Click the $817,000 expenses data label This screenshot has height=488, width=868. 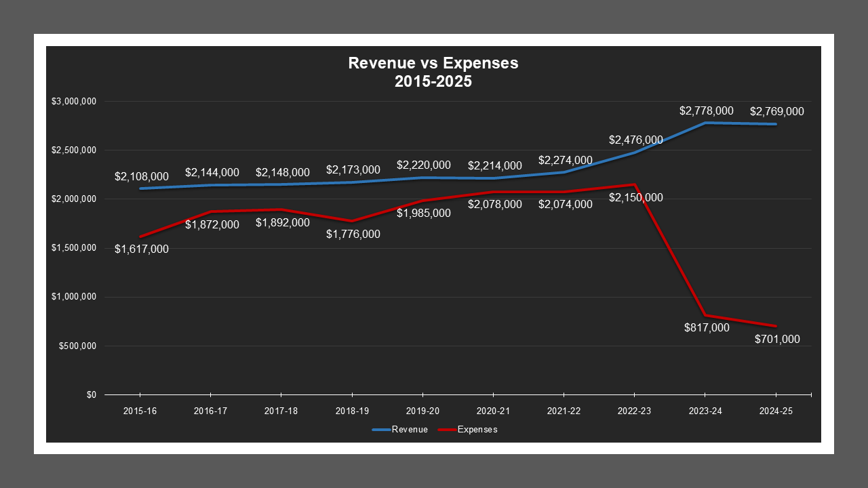(707, 327)
